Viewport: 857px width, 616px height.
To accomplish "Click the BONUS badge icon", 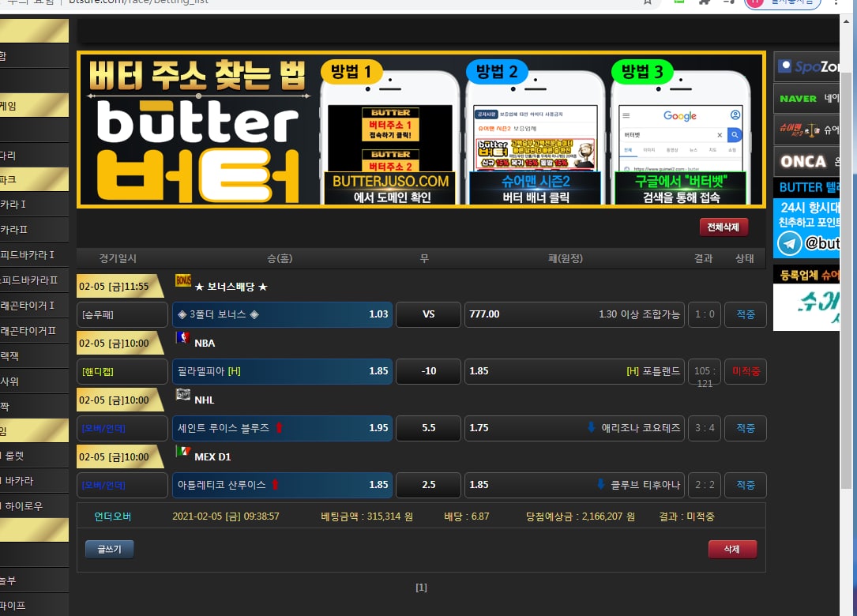I will coord(183,280).
